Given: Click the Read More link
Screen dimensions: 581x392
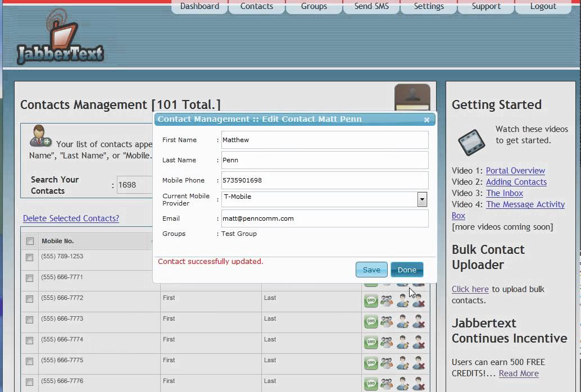Looking at the screenshot, I should (519, 373).
